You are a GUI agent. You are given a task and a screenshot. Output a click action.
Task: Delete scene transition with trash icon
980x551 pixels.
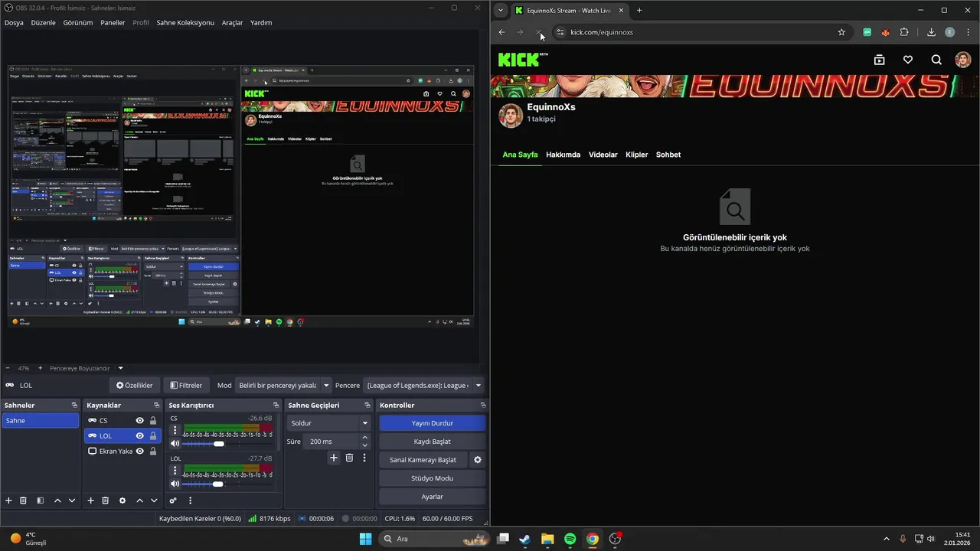(349, 458)
